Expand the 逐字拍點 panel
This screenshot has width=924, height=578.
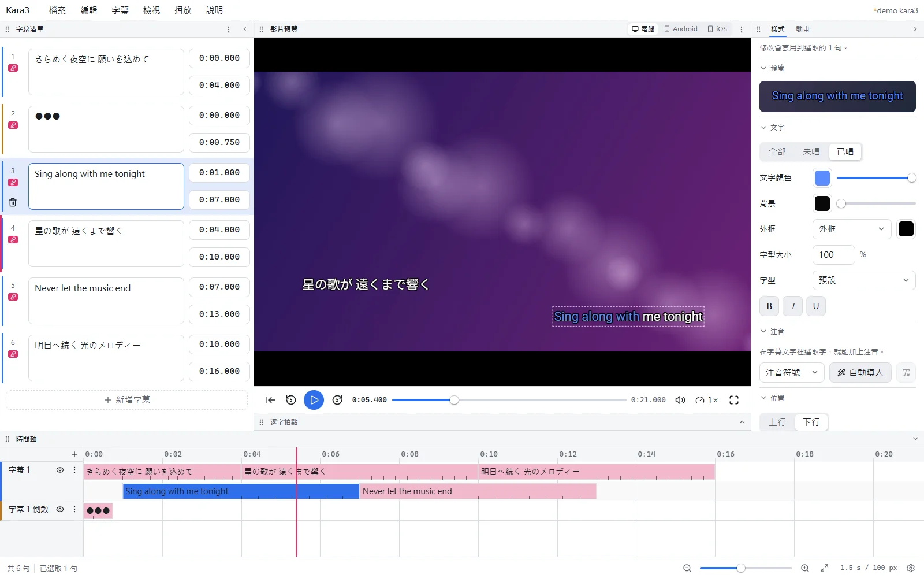pyautogui.click(x=742, y=423)
